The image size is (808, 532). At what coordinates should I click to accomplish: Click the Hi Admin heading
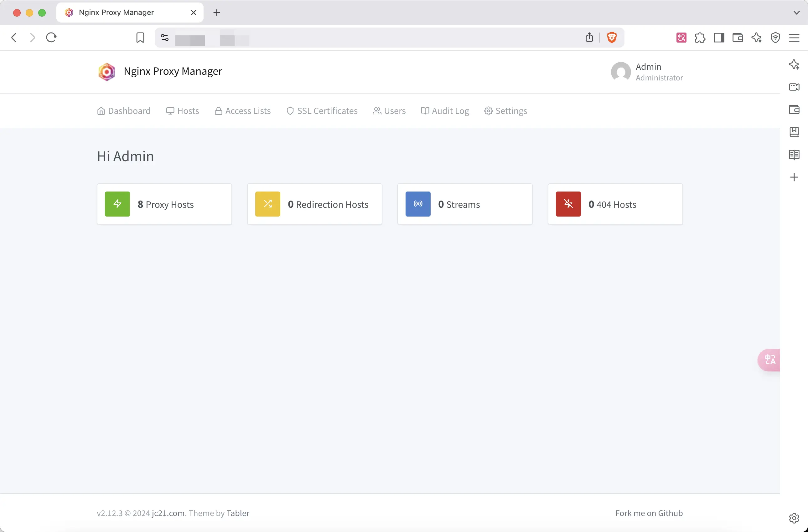(125, 156)
